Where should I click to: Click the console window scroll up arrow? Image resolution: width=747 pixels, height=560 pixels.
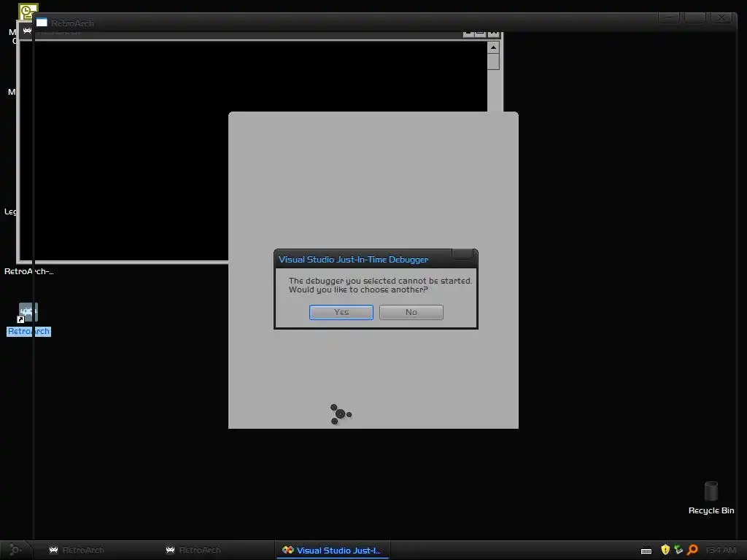[x=493, y=47]
